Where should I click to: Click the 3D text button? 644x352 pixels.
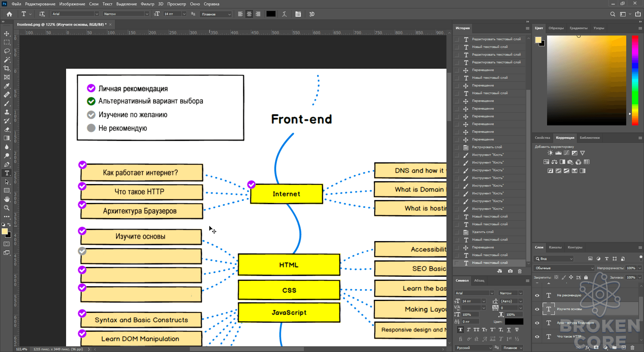tap(312, 14)
